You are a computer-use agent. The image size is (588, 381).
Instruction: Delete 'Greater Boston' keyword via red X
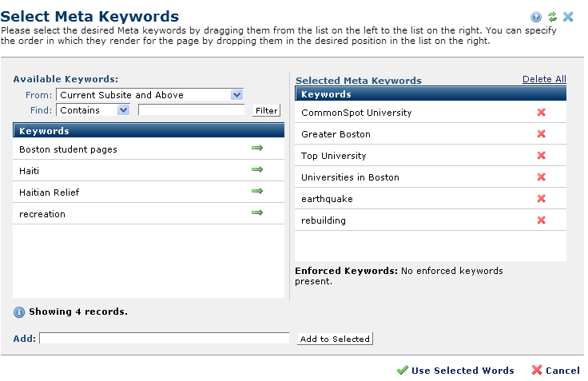541,134
